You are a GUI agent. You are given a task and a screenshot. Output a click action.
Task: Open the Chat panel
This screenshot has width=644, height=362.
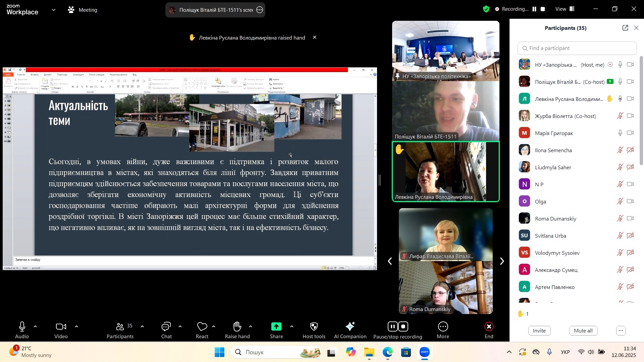[166, 327]
